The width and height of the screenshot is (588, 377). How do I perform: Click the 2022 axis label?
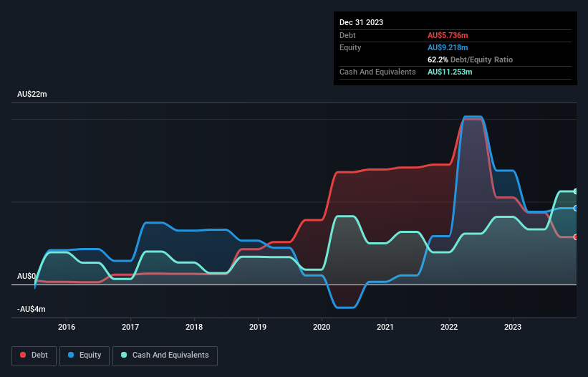pyautogui.click(x=449, y=327)
